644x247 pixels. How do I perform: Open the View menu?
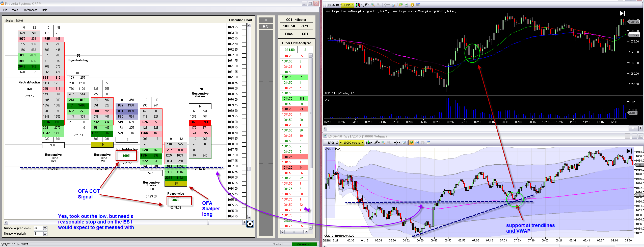tap(15, 10)
